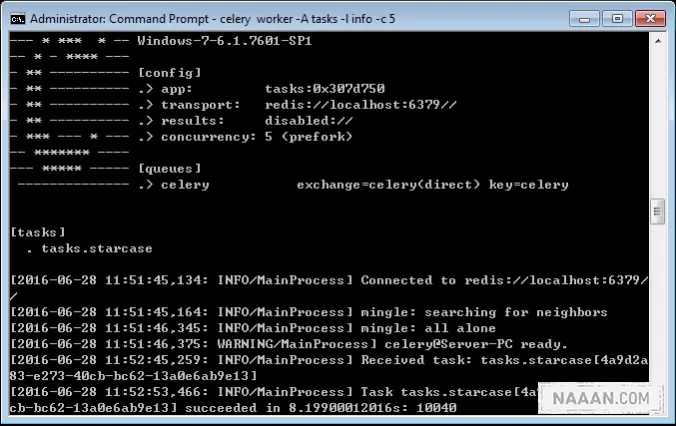
Task: Open the Command Prompt system menu icon
Action: [18, 19]
